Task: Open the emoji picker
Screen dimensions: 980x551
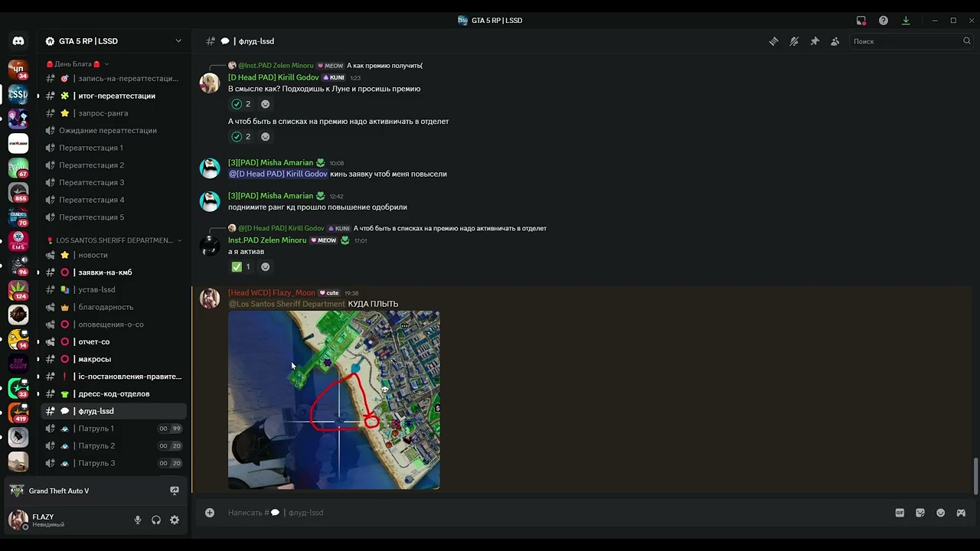Action: (941, 513)
